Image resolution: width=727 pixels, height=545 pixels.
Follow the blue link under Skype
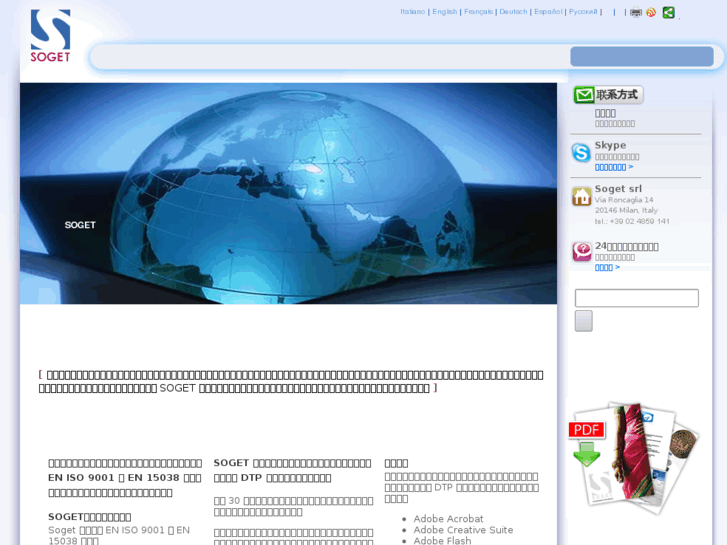coord(613,167)
